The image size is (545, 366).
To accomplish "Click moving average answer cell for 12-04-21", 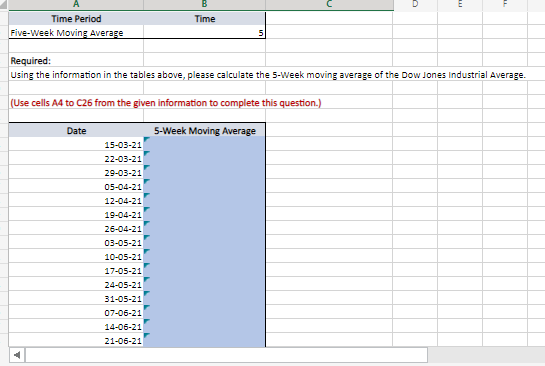I will coord(204,200).
